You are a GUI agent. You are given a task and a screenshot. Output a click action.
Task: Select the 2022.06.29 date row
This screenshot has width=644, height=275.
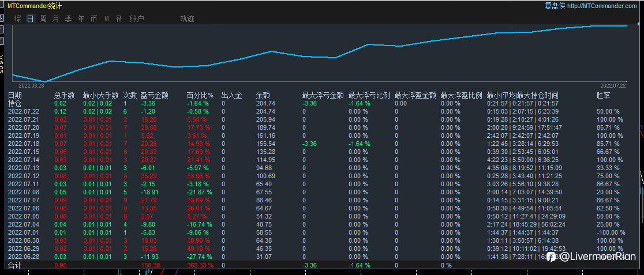click(x=24, y=248)
